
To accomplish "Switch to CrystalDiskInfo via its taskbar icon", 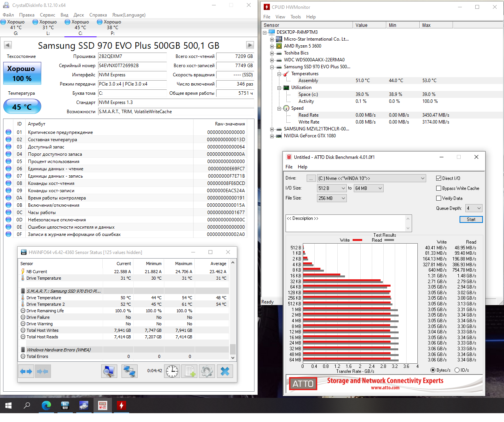I will tap(84, 406).
